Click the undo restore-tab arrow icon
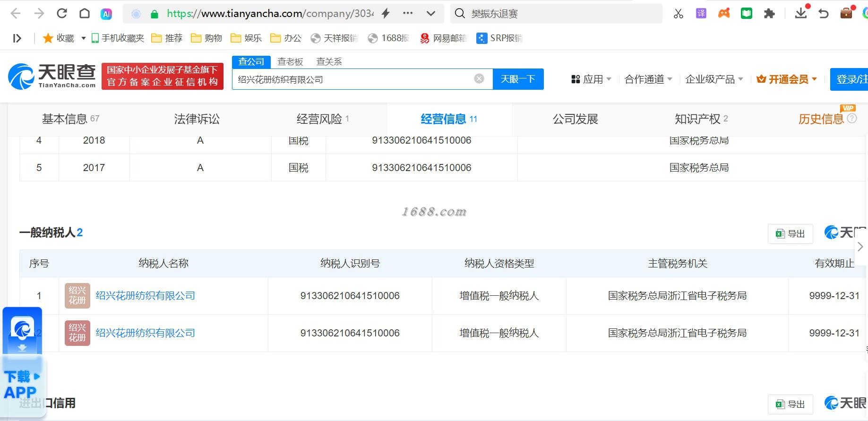 824,14
